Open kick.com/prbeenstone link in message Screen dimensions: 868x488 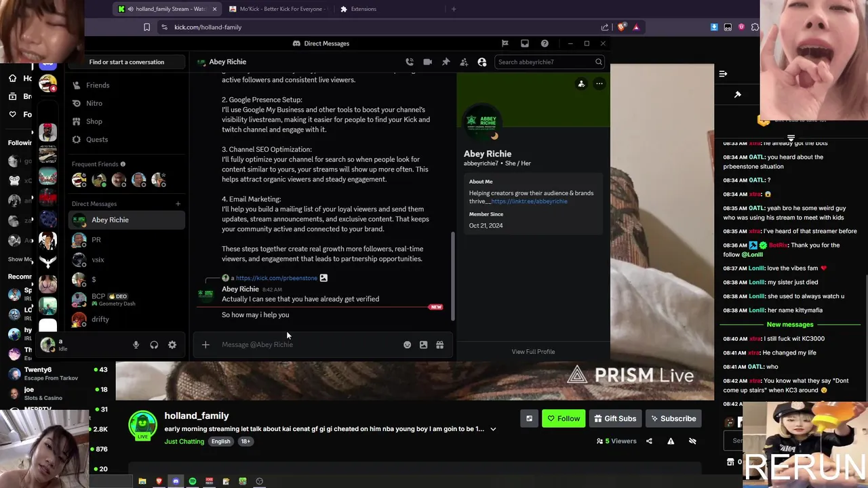tap(277, 278)
